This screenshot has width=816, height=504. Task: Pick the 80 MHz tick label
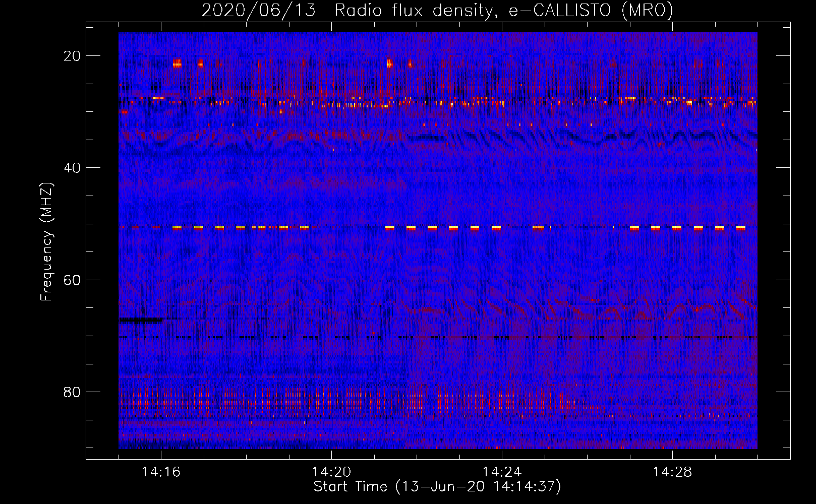(72, 392)
